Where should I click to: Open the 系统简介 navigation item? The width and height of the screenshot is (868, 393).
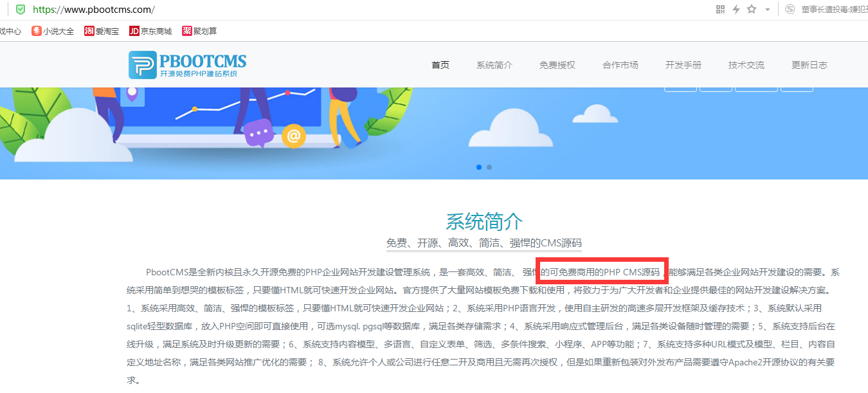point(494,65)
